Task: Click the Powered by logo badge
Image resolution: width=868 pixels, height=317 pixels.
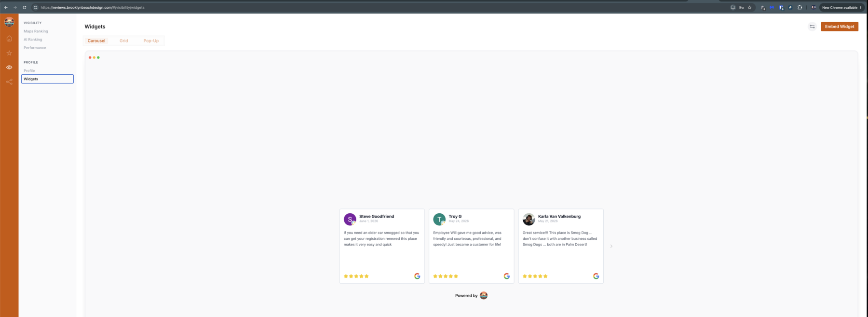Action: click(484, 295)
